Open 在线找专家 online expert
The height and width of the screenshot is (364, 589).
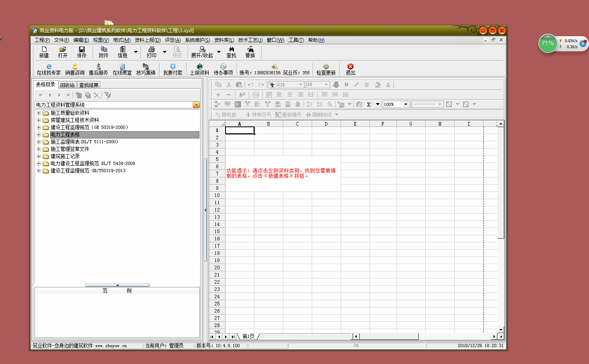[49, 69]
